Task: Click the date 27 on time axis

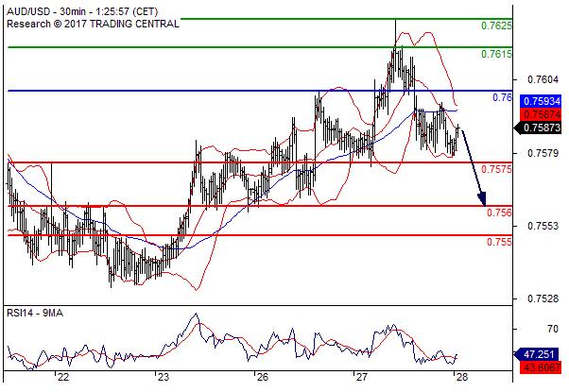Action: pos(361,378)
